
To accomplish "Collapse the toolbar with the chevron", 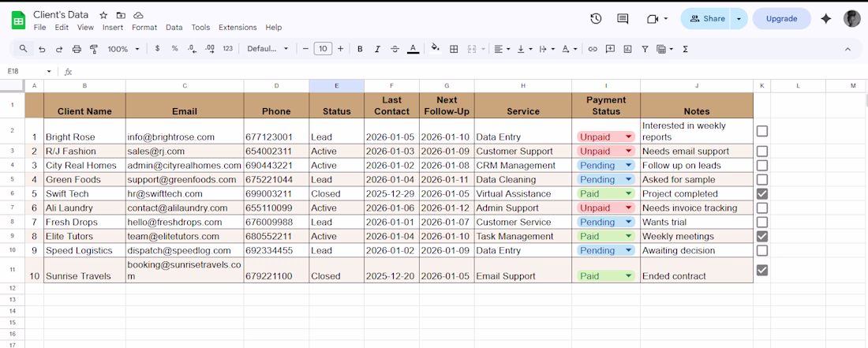I will 847,49.
